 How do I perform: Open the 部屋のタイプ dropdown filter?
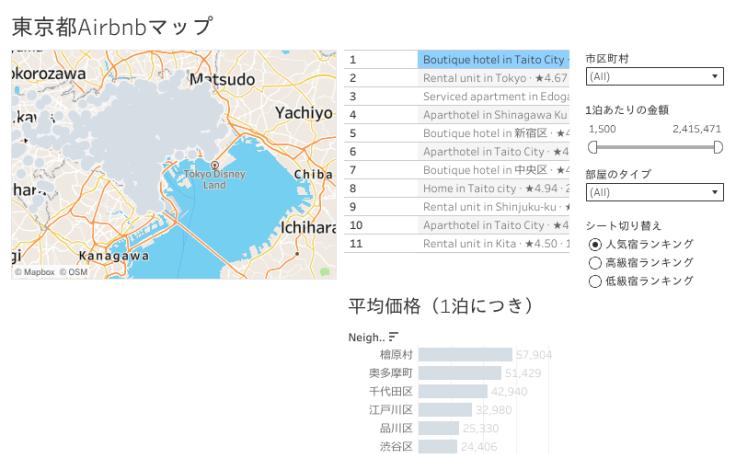pyautogui.click(x=655, y=192)
